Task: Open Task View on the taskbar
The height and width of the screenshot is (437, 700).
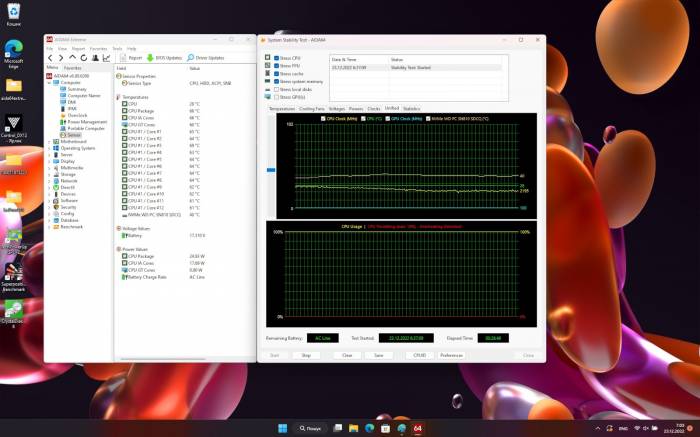Action: pyautogui.click(x=338, y=429)
